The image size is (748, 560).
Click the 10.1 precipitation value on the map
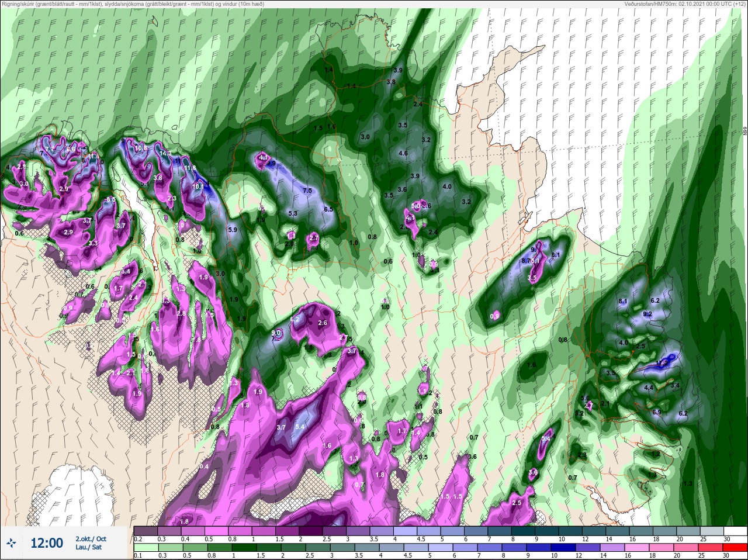click(198, 186)
